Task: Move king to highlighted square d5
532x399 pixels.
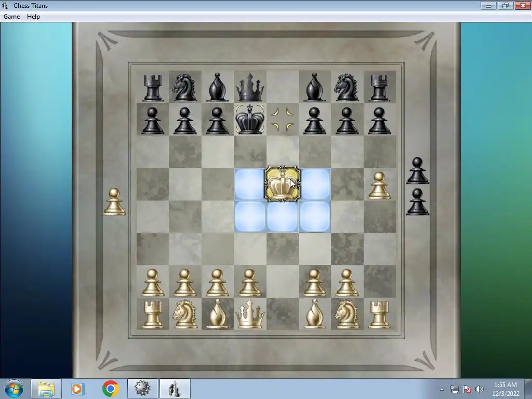Action: (250, 184)
